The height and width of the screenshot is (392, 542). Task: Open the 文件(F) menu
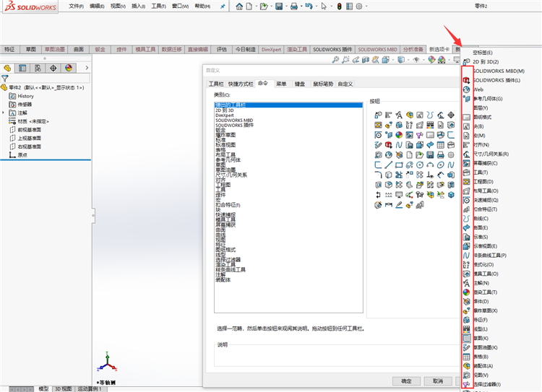[x=76, y=6]
